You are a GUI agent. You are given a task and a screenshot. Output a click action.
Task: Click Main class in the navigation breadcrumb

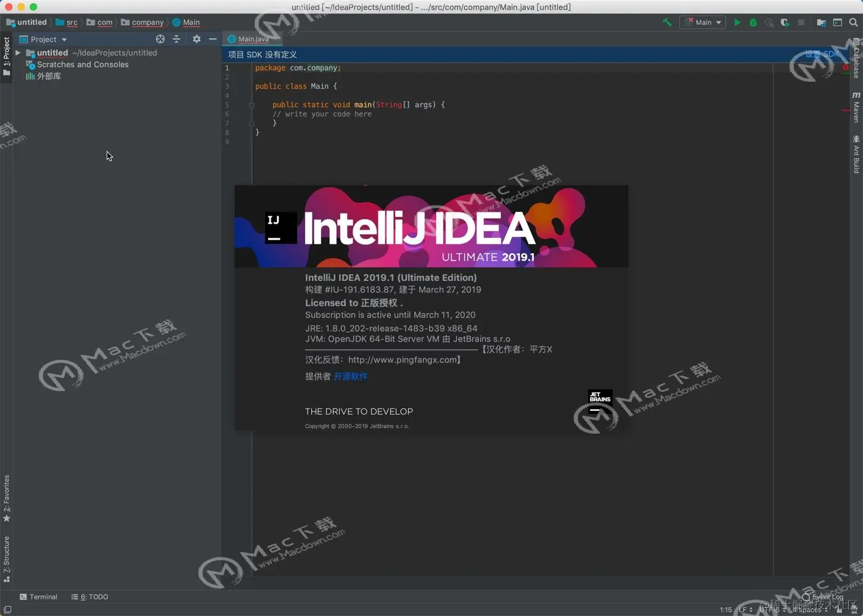pyautogui.click(x=186, y=22)
